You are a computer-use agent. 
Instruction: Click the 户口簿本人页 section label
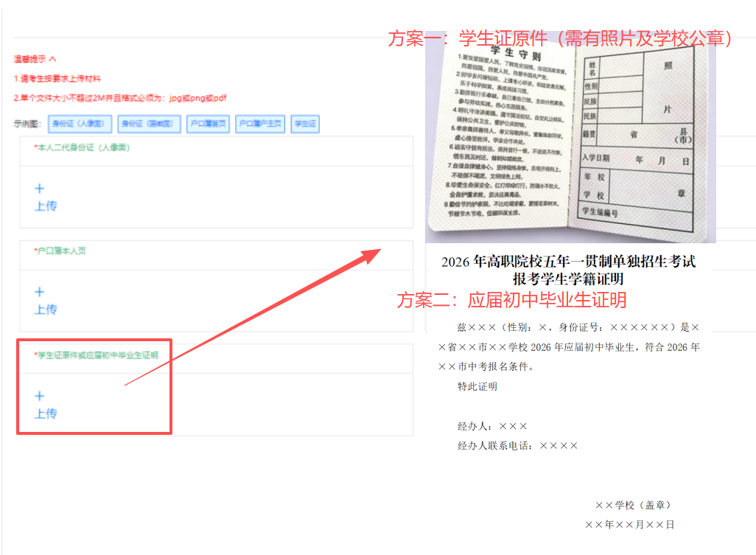click(x=60, y=251)
